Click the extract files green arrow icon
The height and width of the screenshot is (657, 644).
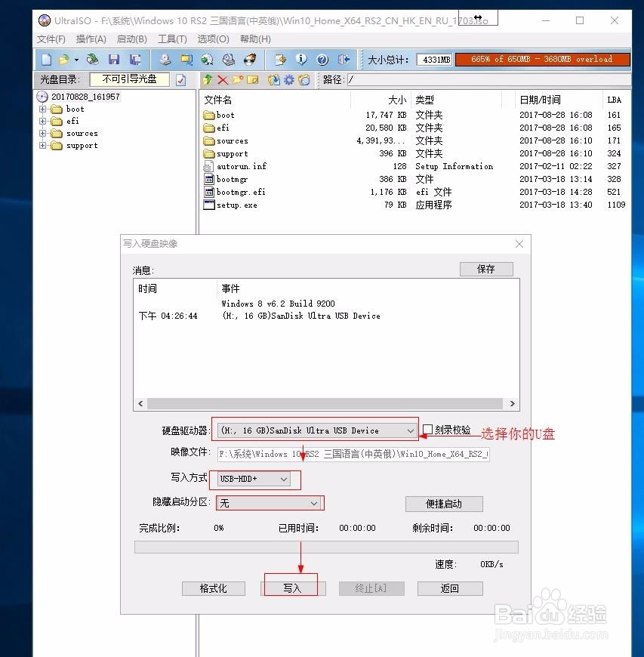point(206,79)
